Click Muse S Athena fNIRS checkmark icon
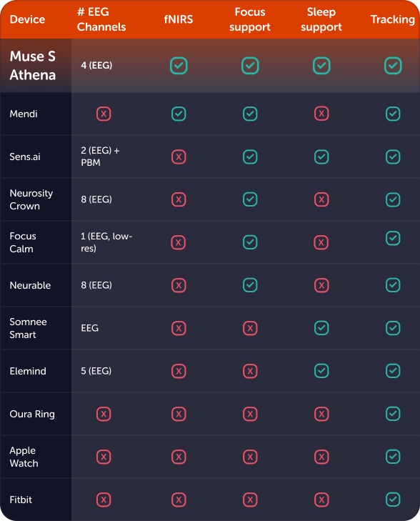The height and width of the screenshot is (521, 420). point(179,66)
